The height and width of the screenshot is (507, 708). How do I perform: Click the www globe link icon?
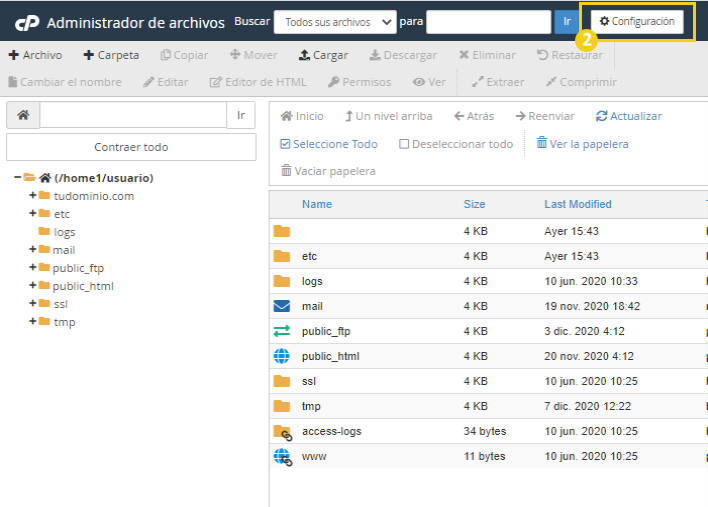(283, 457)
